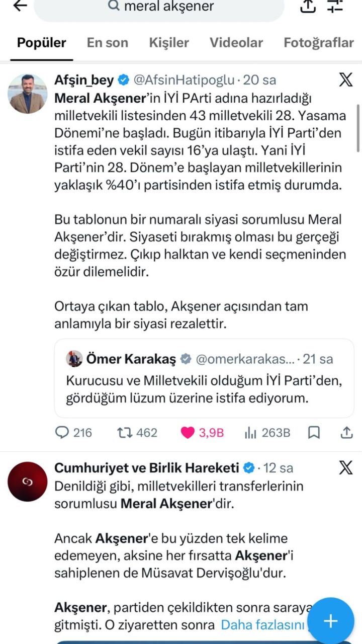This screenshot has width=362, height=644.
Task: Tap the meral akşener search field
Action: 159,7
